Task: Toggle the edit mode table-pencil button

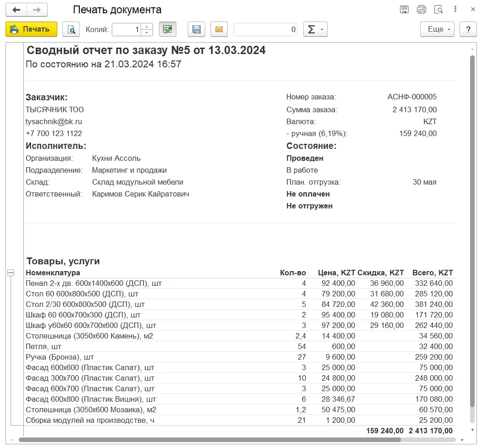Action: [168, 29]
